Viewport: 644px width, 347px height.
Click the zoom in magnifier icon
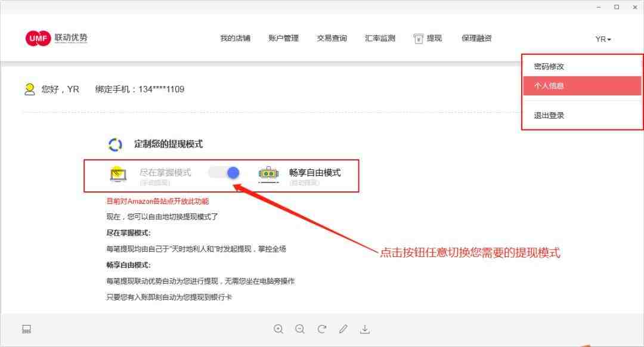pos(278,329)
